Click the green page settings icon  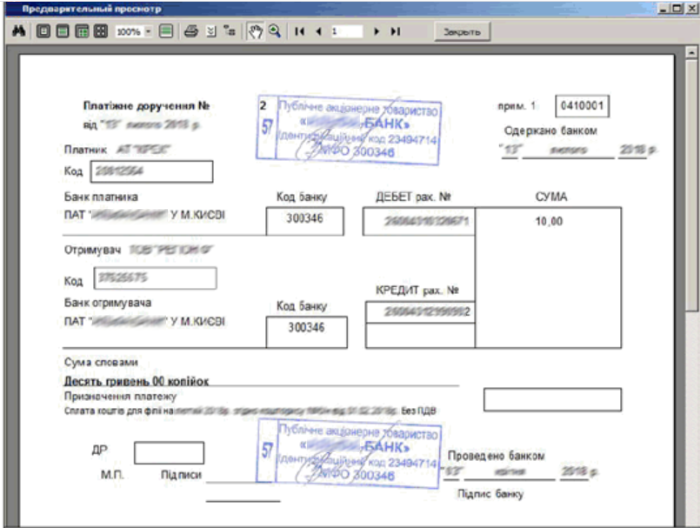166,31
